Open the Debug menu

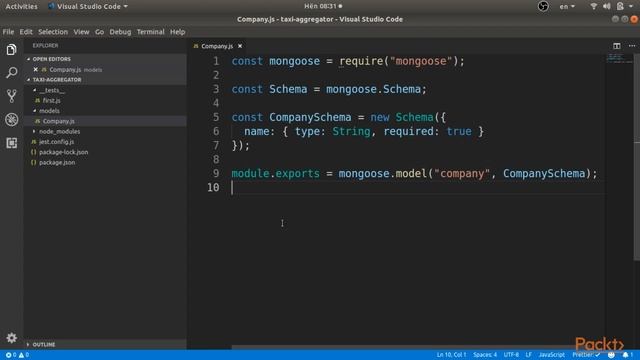120,32
